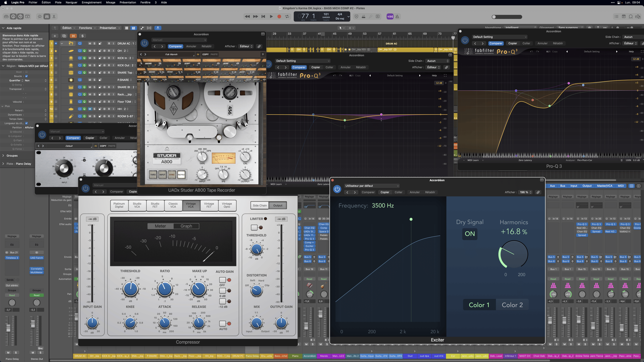This screenshot has width=644, height=362.
Task: Open the Édition dropdown menu in the tracks area
Action: coord(69,28)
